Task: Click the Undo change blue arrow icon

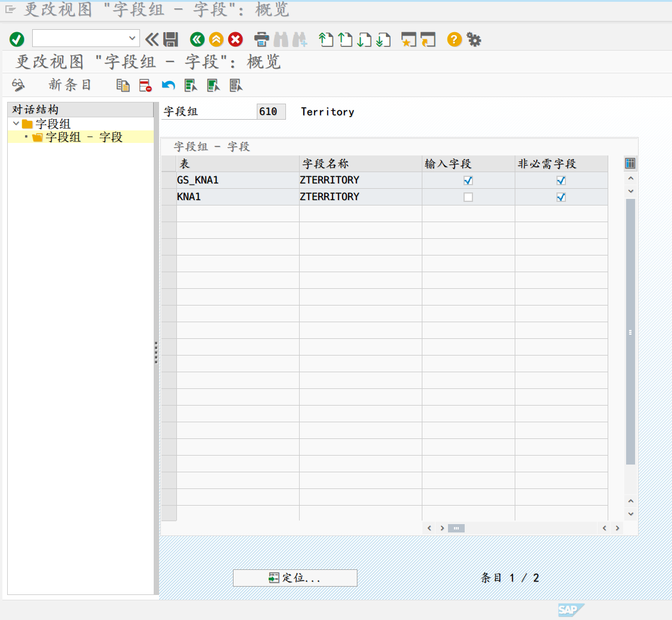Action: point(169,85)
